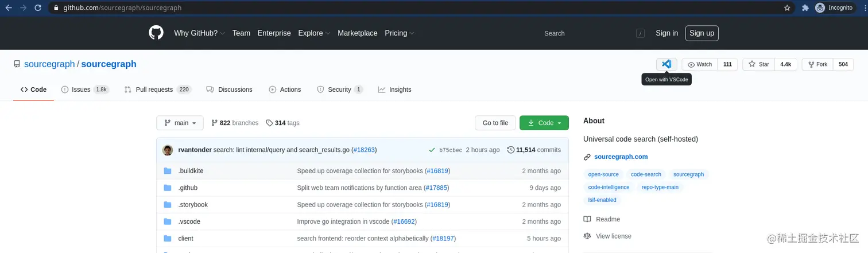Reload the page with the refresh icon
Image resolution: width=868 pixels, height=253 pixels.
click(x=38, y=8)
